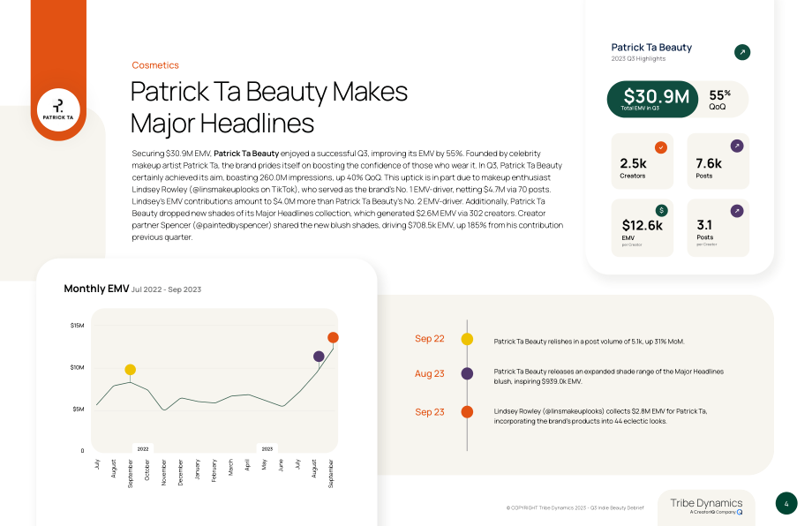Click orange checkmark icon on Creators card
Image resolution: width=812 pixels, height=526 pixels.
click(661, 147)
